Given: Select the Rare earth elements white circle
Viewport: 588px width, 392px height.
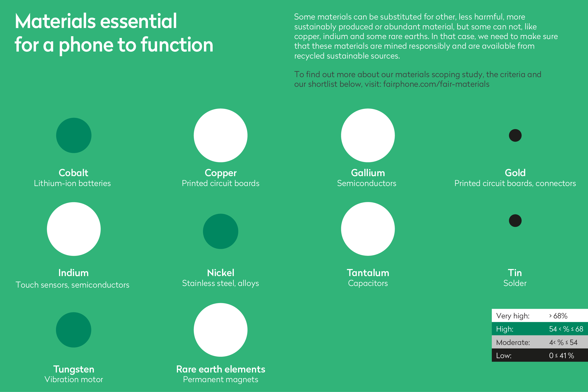Looking at the screenshot, I should pos(221,330).
